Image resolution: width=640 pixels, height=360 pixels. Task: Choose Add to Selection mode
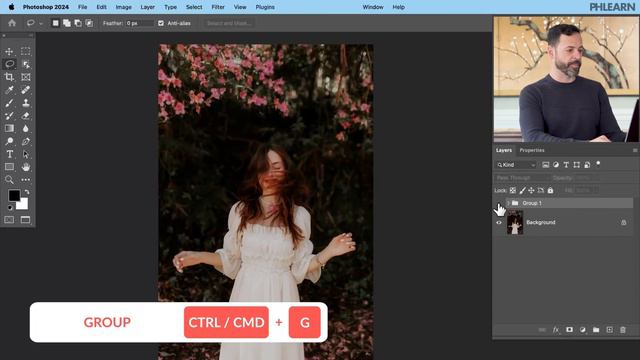coord(67,23)
